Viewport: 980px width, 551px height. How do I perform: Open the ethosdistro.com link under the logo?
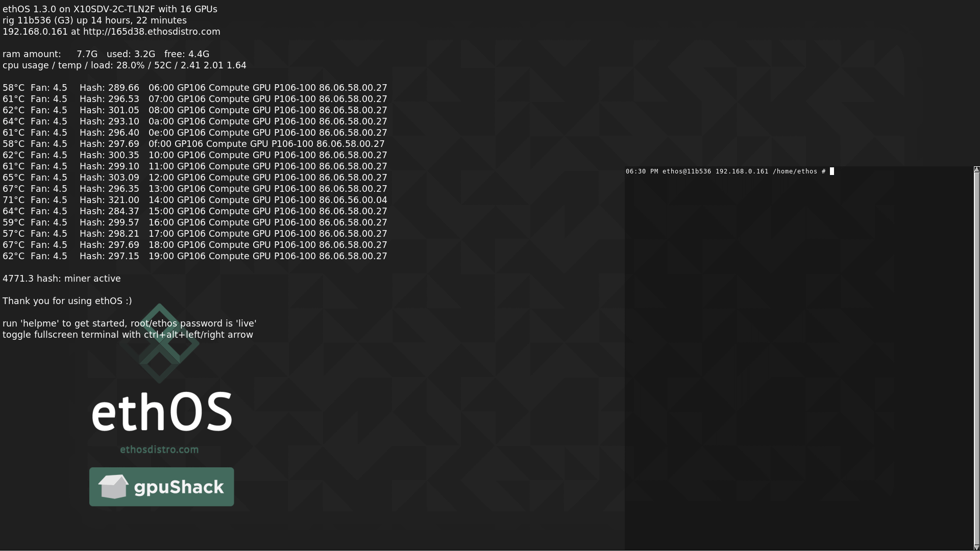(x=159, y=449)
